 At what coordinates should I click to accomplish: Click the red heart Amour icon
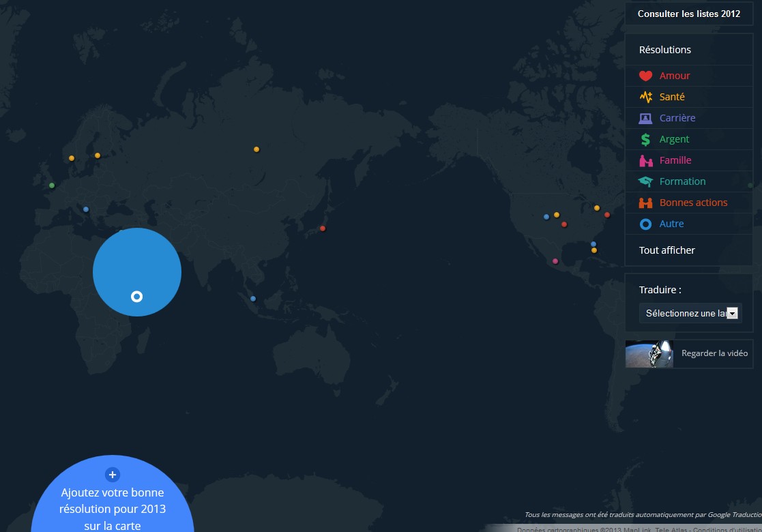pos(645,76)
